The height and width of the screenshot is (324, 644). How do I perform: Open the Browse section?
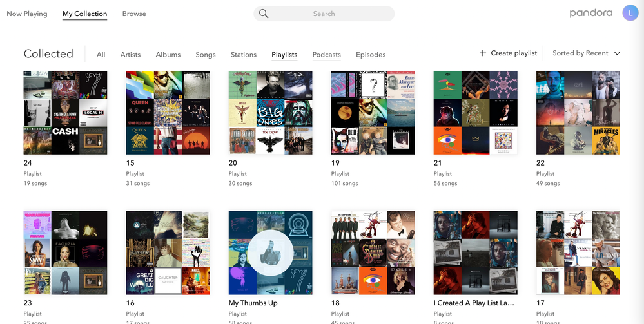pyautogui.click(x=134, y=14)
